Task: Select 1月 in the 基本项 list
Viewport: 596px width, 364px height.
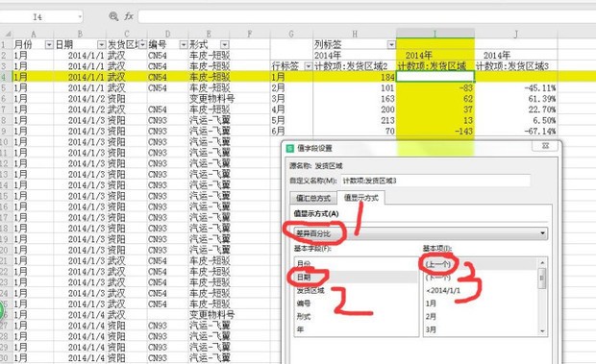Action: point(481,303)
